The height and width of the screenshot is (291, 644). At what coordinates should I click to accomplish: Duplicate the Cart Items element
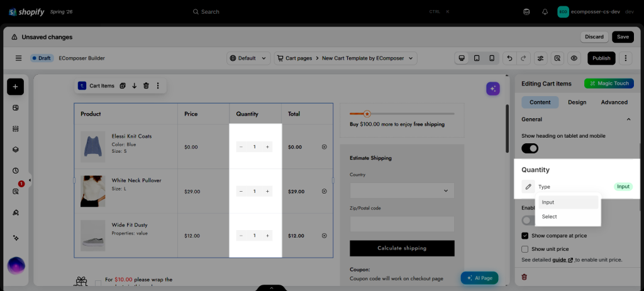123,85
